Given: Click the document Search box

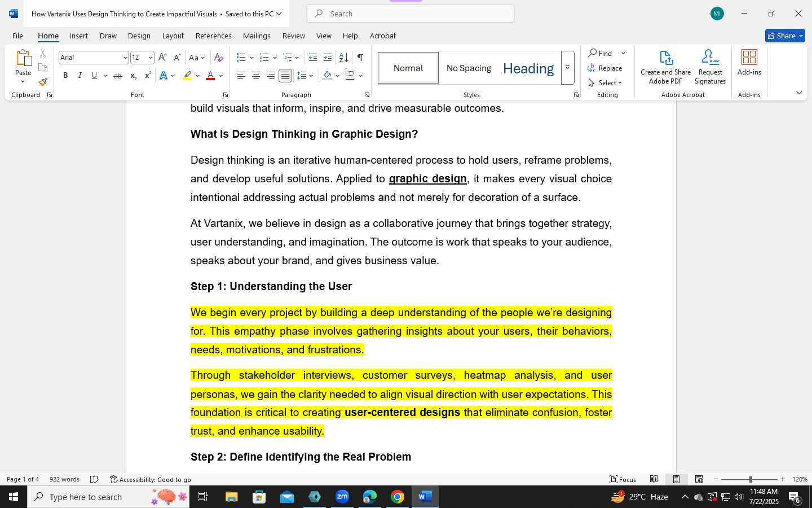Looking at the screenshot, I should click(411, 14).
